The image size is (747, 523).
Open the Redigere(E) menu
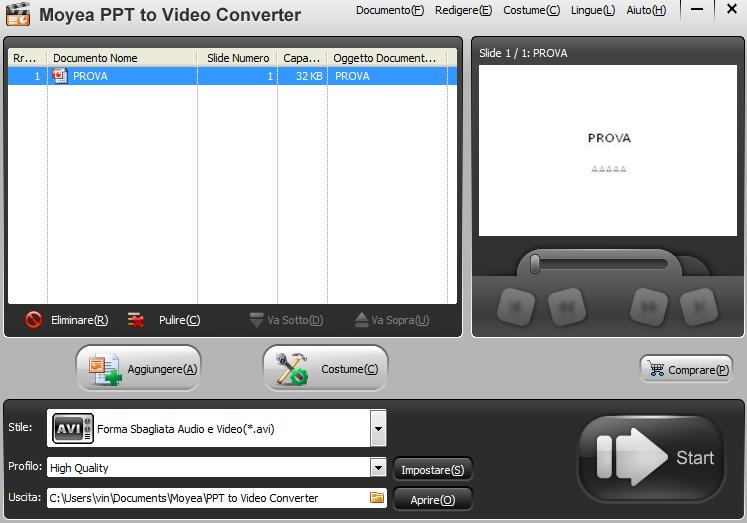[463, 10]
